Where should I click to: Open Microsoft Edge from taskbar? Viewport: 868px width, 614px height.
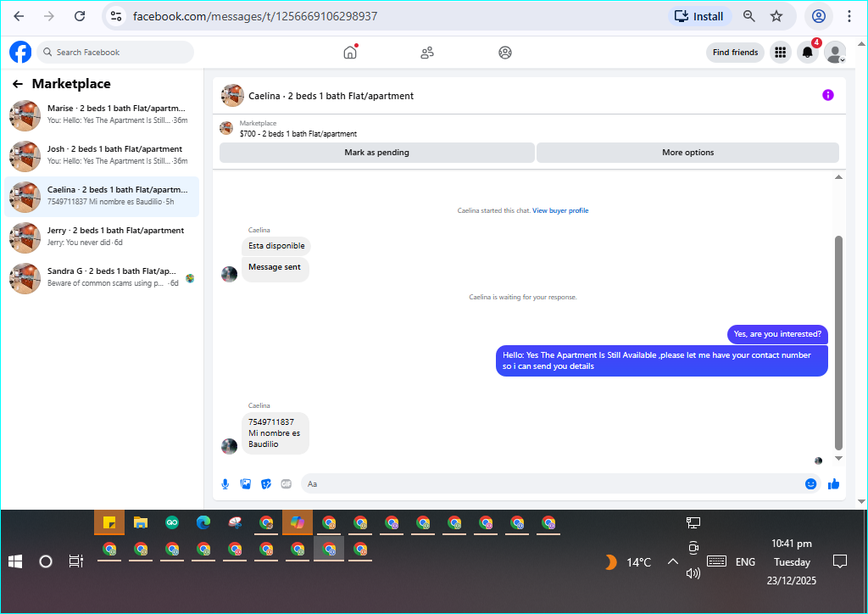click(x=203, y=522)
